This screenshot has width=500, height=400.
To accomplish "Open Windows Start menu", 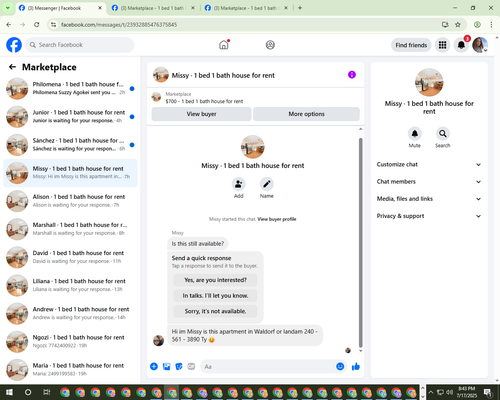I will (9, 392).
